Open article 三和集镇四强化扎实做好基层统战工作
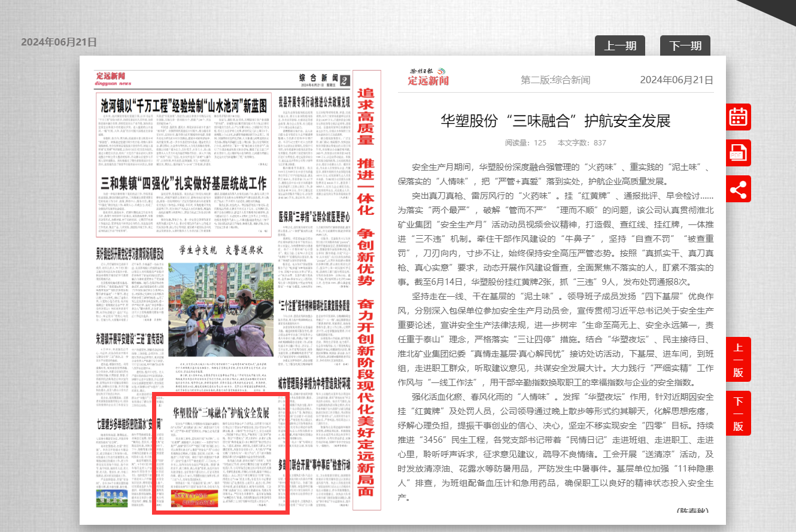 184,183
